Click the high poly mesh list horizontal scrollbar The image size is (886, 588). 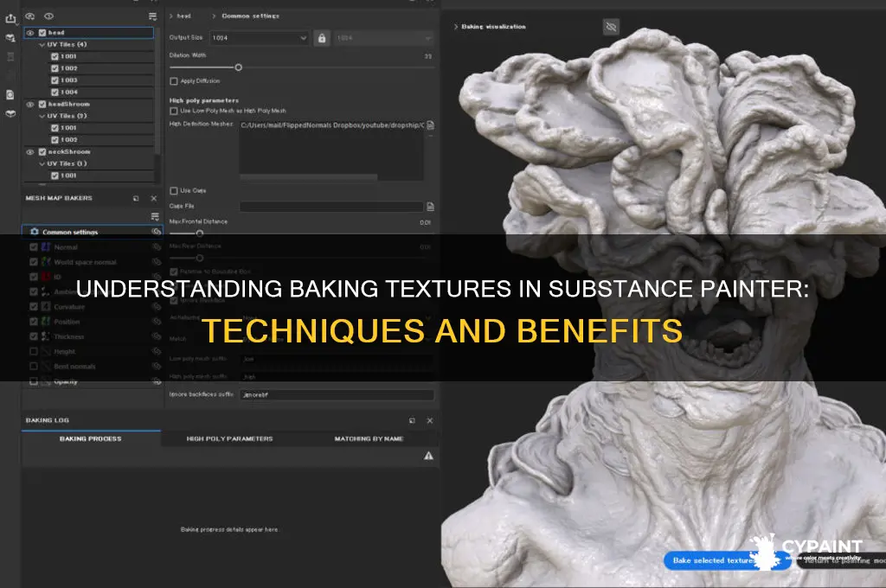tap(309, 177)
